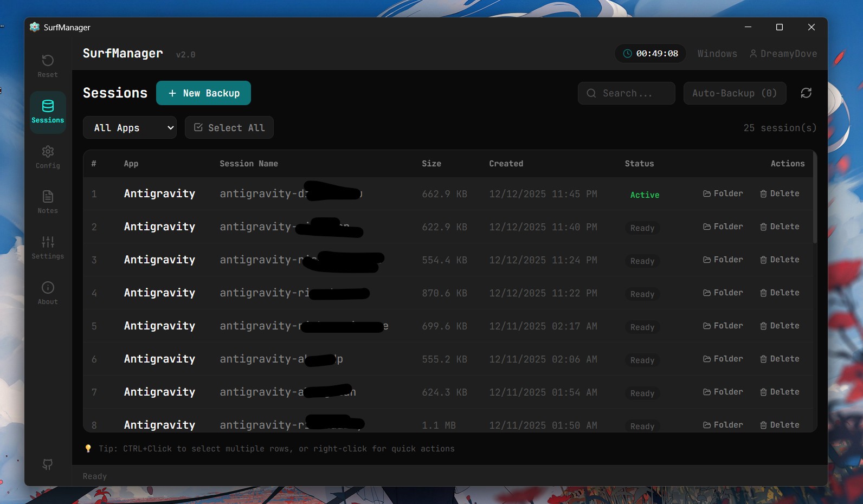The width and height of the screenshot is (863, 504).
Task: Expand the All Apps filter dropdown
Action: click(130, 128)
